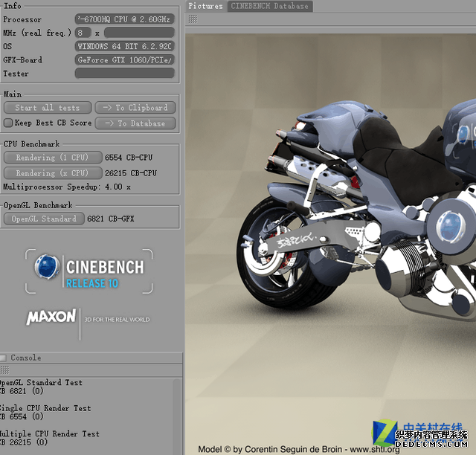Click the MHz core count field showing 8
476x455 pixels.
pos(83,33)
